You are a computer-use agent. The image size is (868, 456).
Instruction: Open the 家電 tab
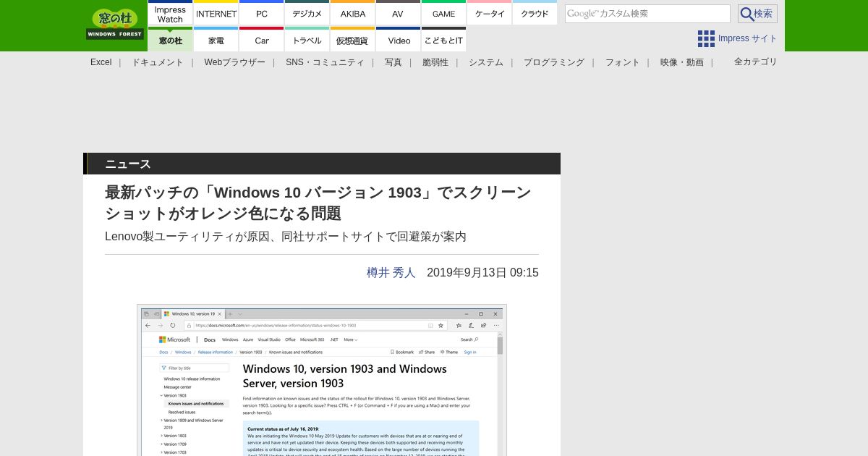point(216,39)
